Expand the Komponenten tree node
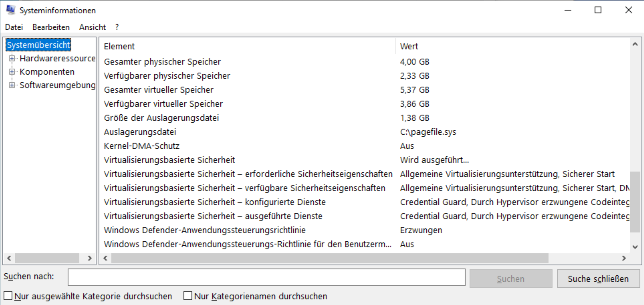The height and width of the screenshot is (305, 644). pos(12,72)
